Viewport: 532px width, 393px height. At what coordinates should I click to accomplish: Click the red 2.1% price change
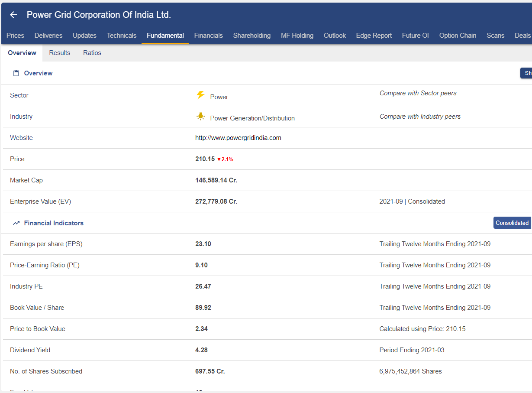tap(225, 159)
